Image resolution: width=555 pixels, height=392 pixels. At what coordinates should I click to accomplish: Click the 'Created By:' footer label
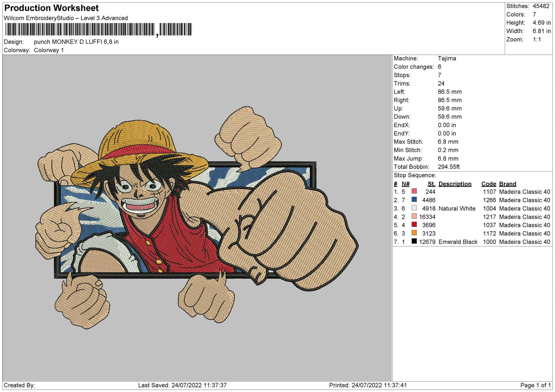pyautogui.click(x=19, y=385)
